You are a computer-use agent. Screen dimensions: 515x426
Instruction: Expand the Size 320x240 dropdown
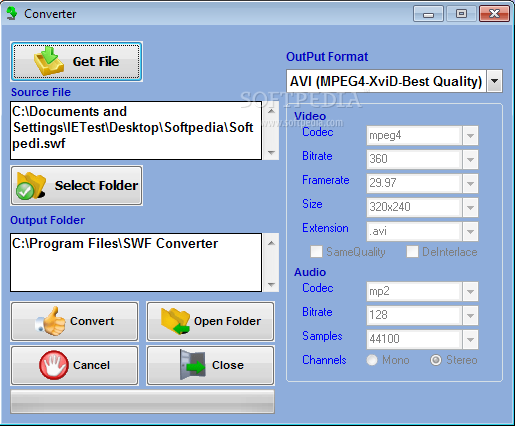tap(470, 207)
